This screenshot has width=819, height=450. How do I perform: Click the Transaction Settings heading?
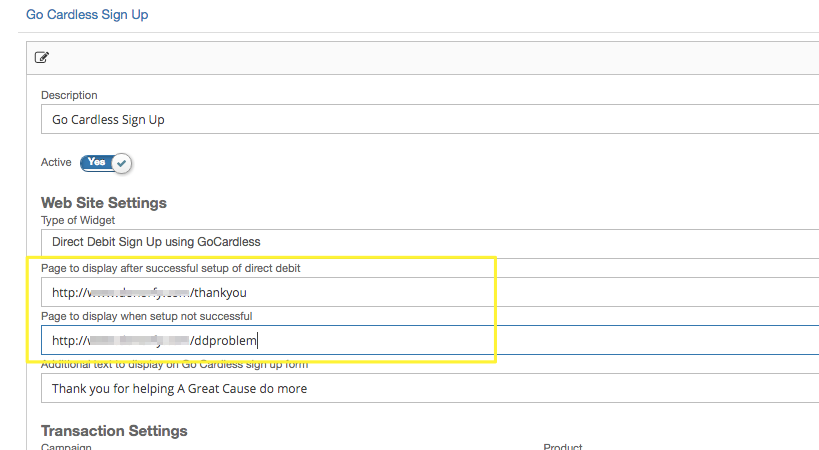click(114, 431)
